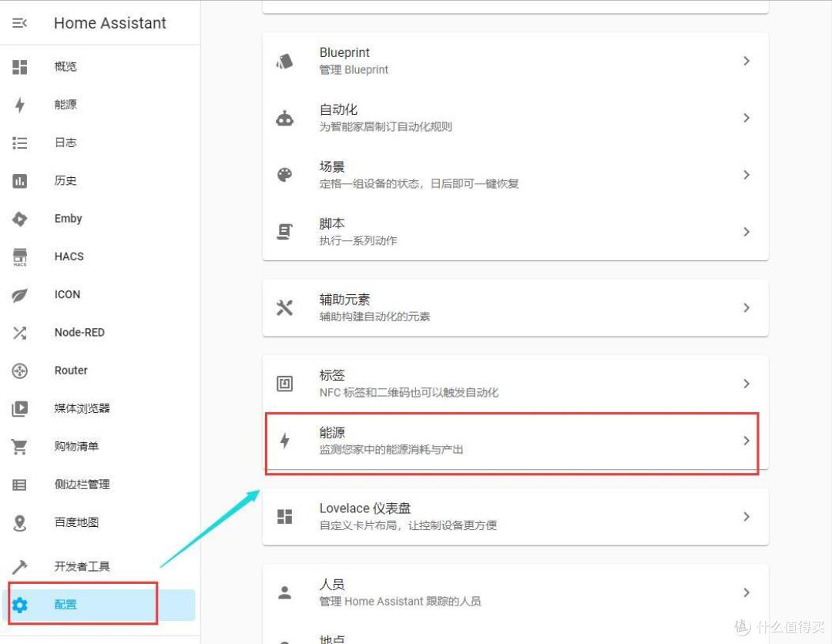Click the 开发者工具 hammer icon
This screenshot has width=832, height=644.
click(x=19, y=567)
